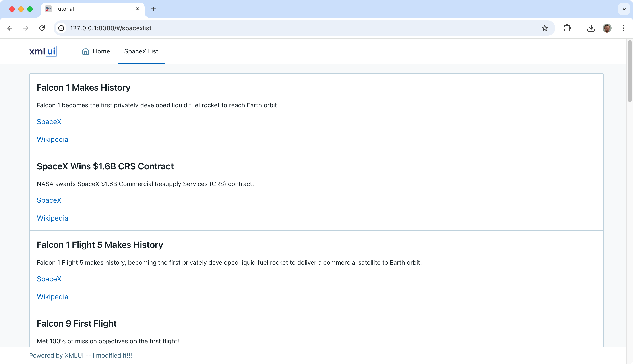Click the Falcon 1 Makes History heading
This screenshot has width=633, height=364.
coord(84,88)
